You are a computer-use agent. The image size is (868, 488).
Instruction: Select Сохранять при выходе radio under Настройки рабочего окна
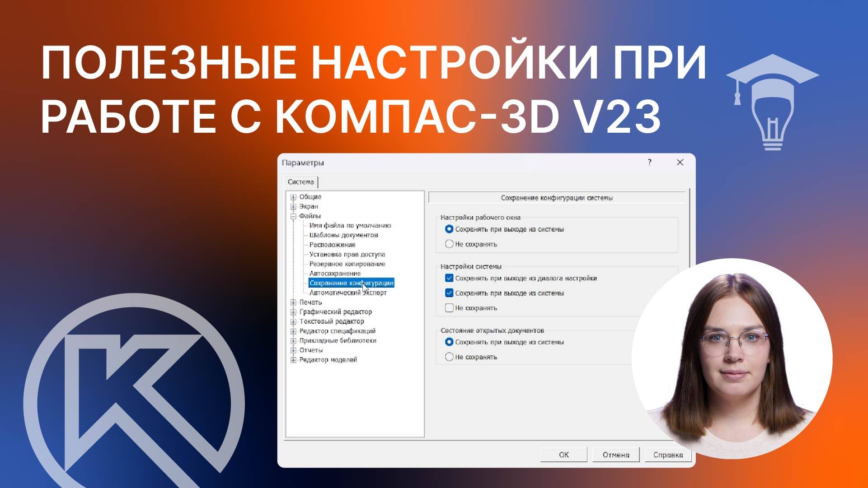coord(449,229)
